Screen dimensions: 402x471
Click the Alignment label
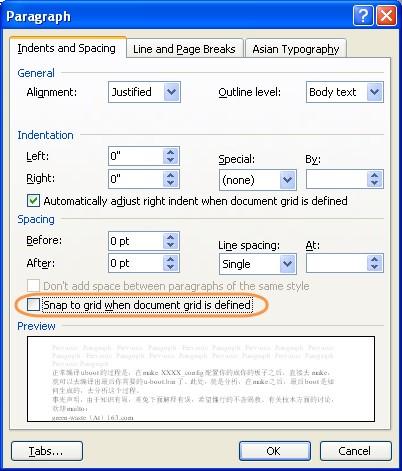(52, 92)
